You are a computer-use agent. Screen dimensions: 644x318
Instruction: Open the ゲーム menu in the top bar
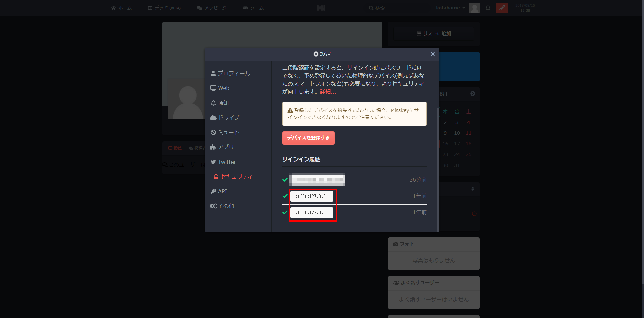tap(253, 8)
